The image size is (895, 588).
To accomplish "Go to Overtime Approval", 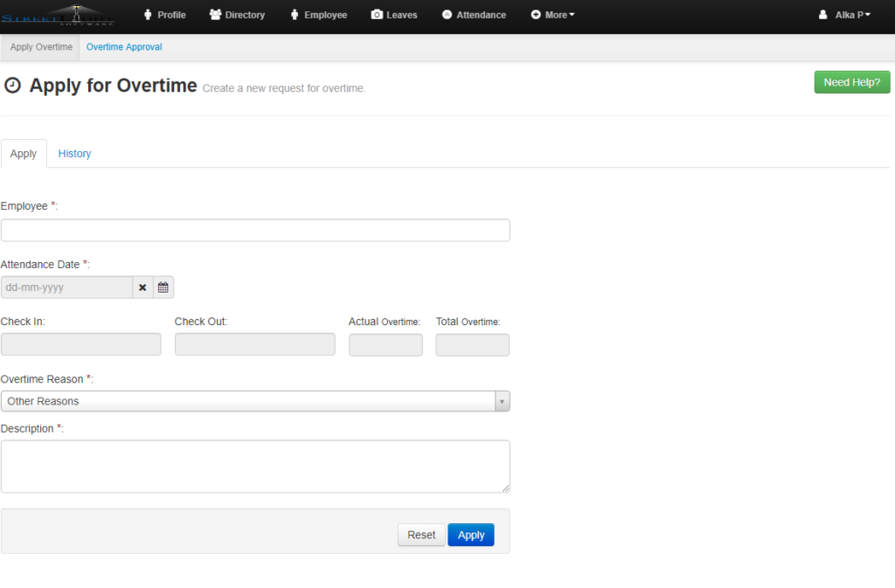I will pyautogui.click(x=123, y=46).
